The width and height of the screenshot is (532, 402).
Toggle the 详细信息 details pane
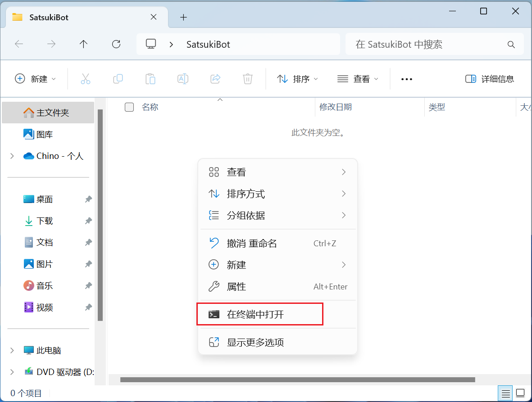(489, 79)
